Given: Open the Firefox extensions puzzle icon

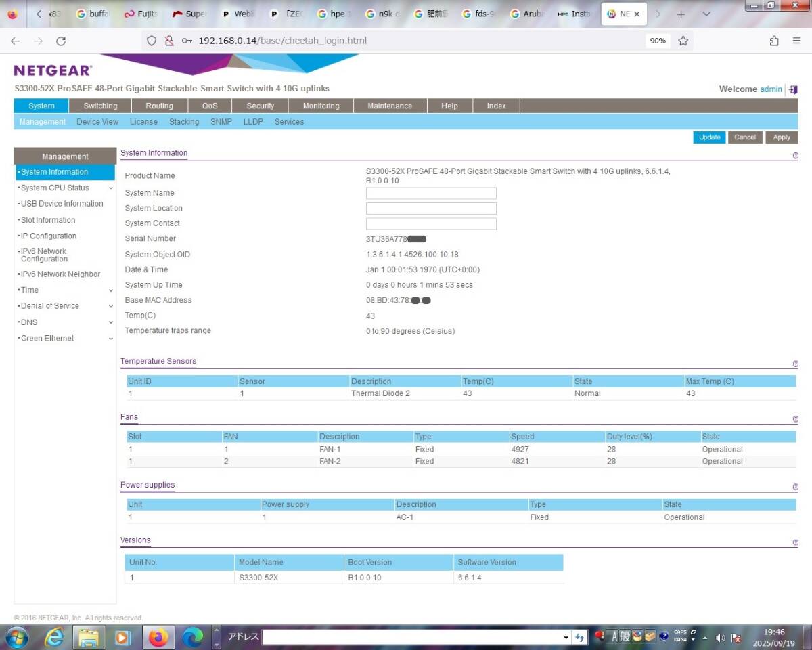Looking at the screenshot, I should (774, 41).
